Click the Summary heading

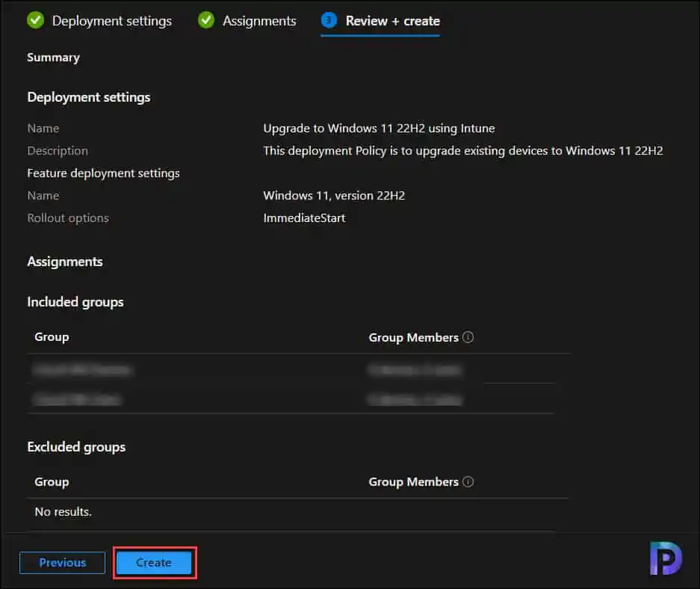click(53, 58)
